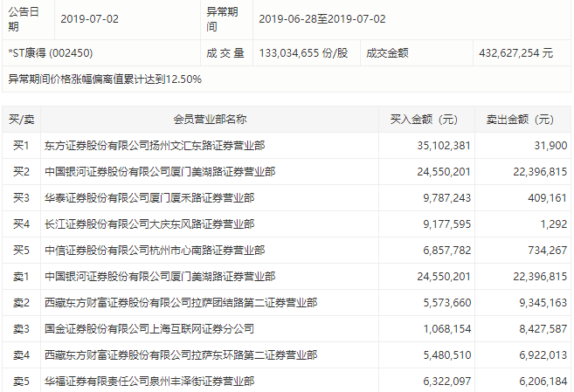Click the 异常期间 label

pyautogui.click(x=222, y=19)
